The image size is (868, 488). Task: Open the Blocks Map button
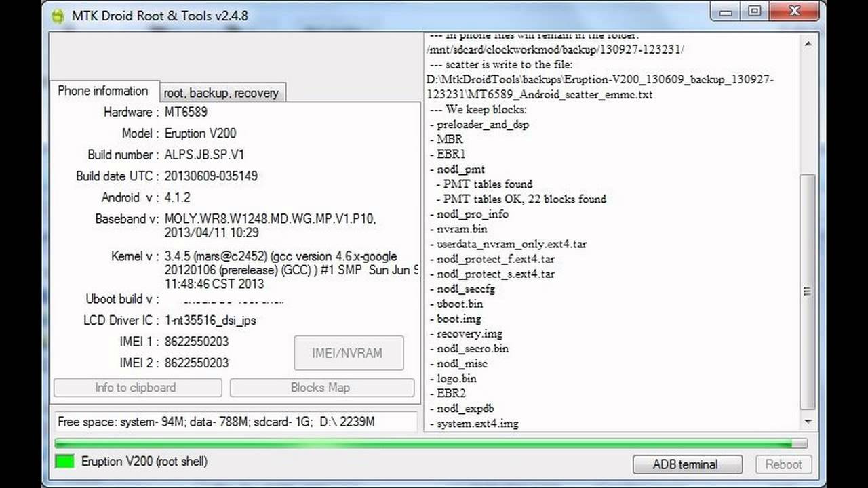(x=321, y=388)
